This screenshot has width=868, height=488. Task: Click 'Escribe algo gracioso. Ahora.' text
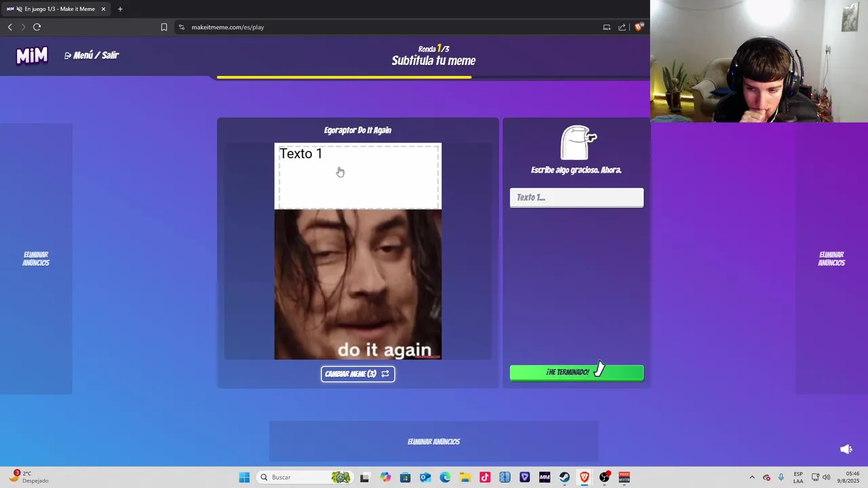click(576, 170)
